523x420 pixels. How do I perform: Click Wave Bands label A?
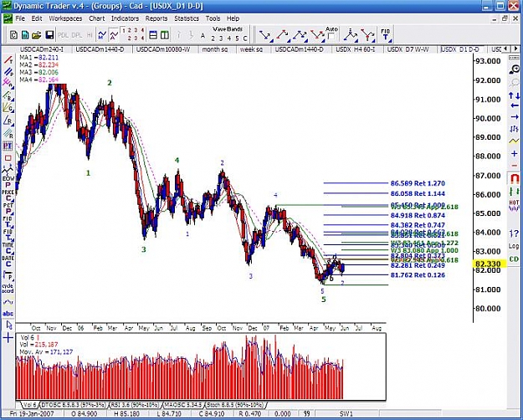[x=203, y=36]
